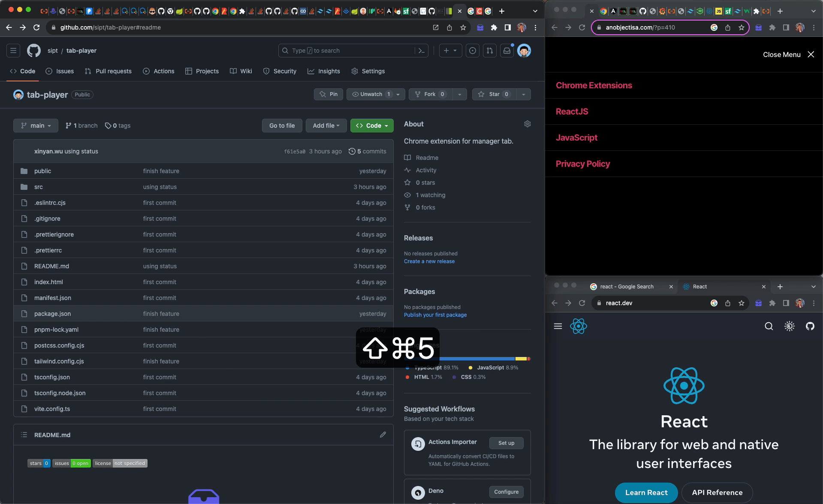The height and width of the screenshot is (504, 823).
Task: Click Publish your first package link
Action: click(x=435, y=315)
